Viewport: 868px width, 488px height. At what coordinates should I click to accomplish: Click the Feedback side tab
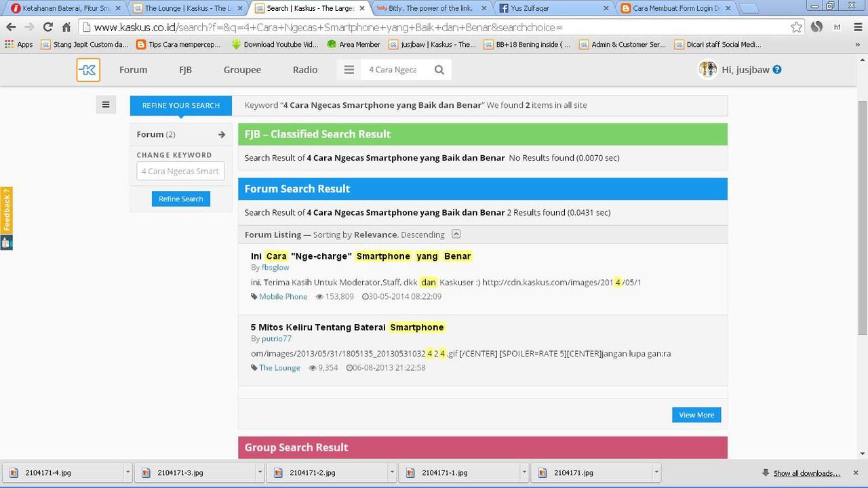coord(6,210)
